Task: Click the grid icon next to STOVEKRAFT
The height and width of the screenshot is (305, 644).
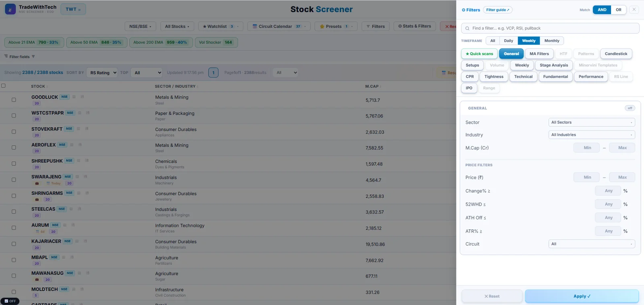Action: tap(78, 129)
